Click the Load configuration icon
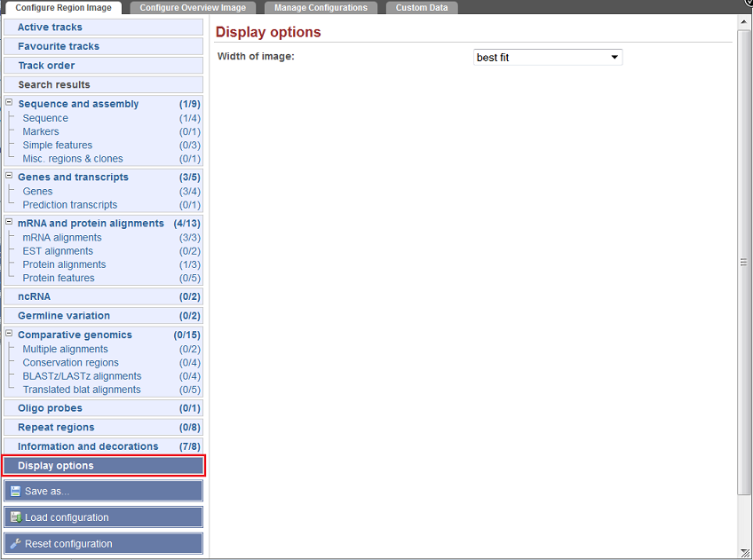The width and height of the screenshot is (753, 560). 15,517
